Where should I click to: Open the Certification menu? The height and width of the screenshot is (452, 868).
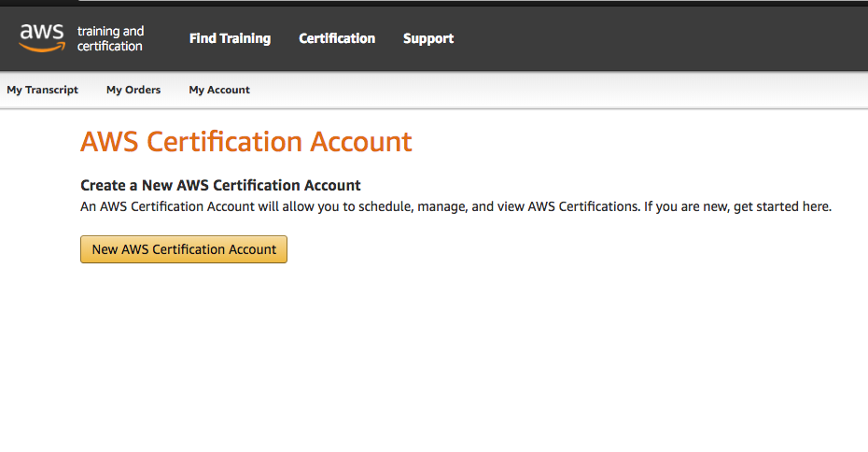point(337,38)
